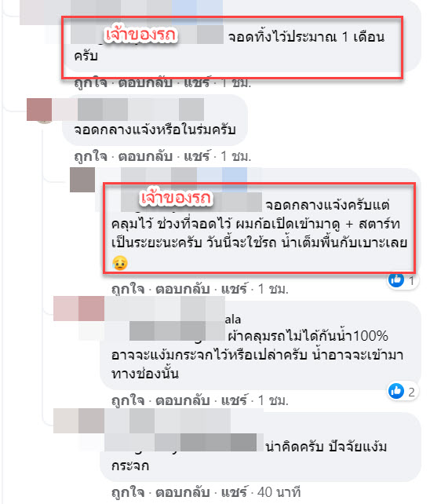The height and width of the screenshot is (504, 430).
Task: Click the like reaction icon showing 1
Action: (396, 280)
